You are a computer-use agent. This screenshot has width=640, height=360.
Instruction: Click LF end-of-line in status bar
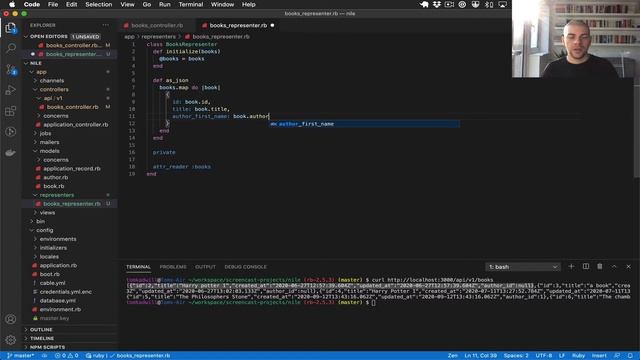(562, 356)
